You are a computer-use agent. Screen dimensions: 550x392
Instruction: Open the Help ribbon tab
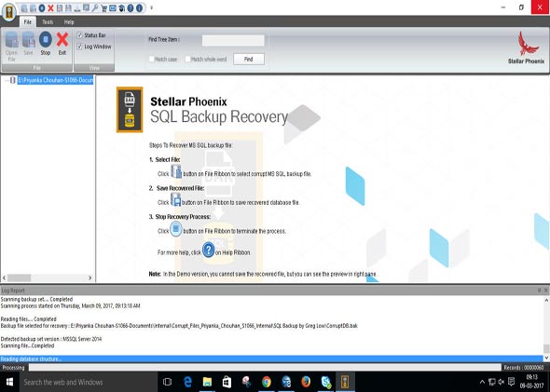click(69, 21)
